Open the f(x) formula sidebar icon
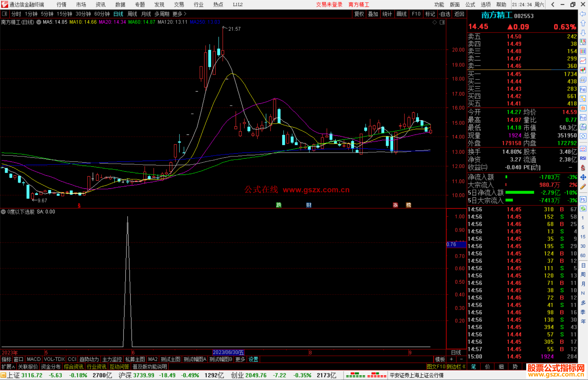The image size is (588, 380). [583, 127]
